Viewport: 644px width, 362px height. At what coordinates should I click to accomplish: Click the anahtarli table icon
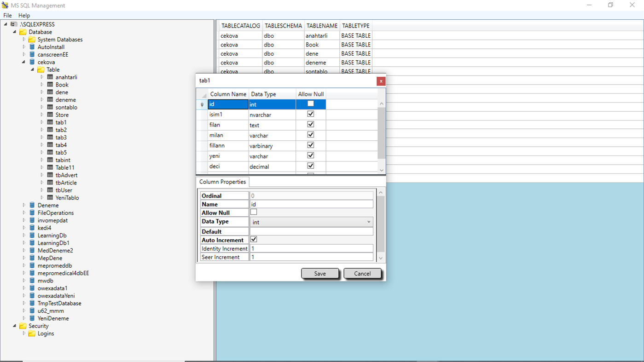point(50,77)
